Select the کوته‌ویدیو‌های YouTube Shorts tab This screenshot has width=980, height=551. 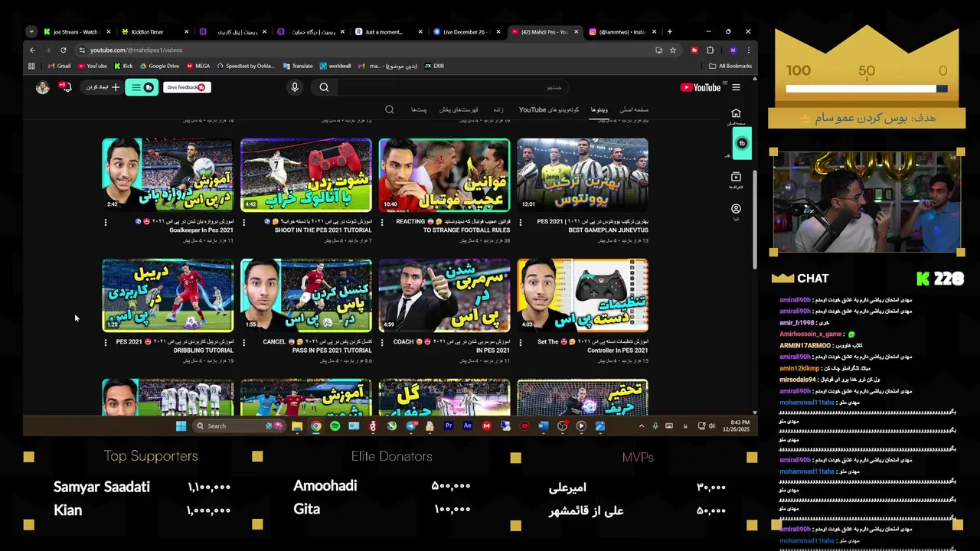[549, 109]
